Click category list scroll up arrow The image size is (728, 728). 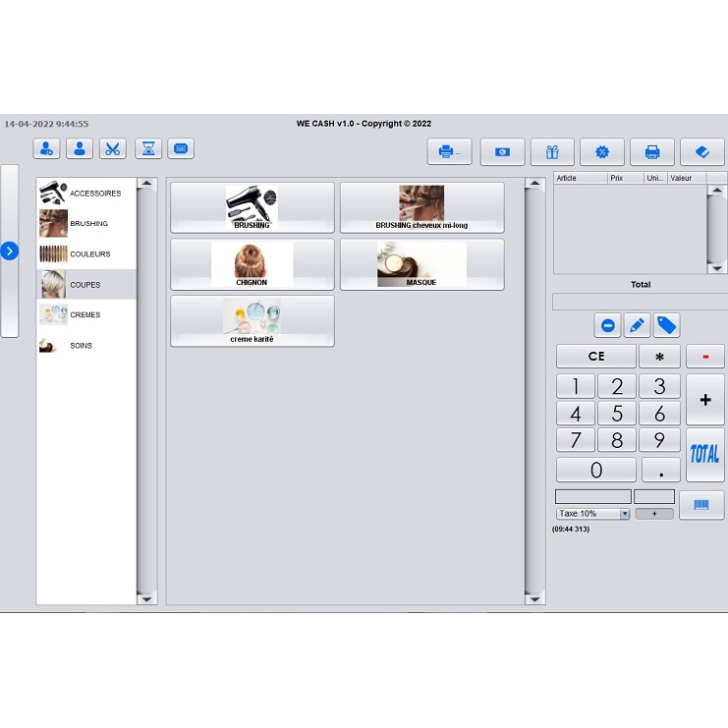146,184
